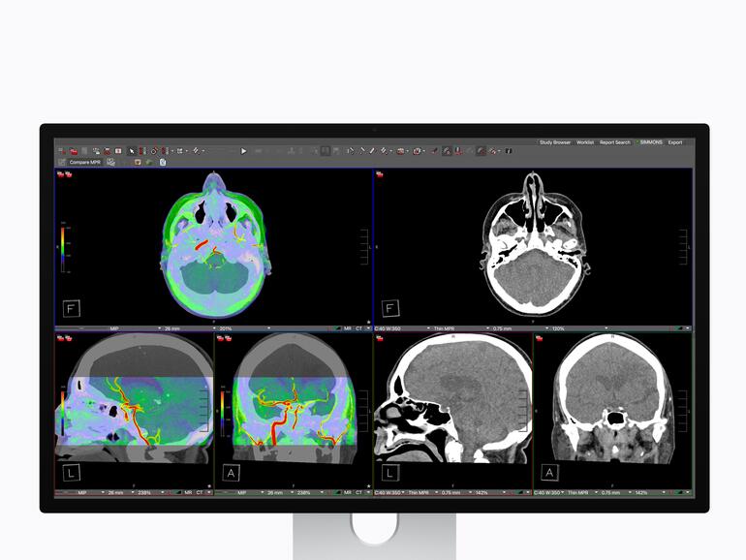Viewport: 746px width, 560px height.
Task: Open the Worklist tab
Action: [x=585, y=142]
